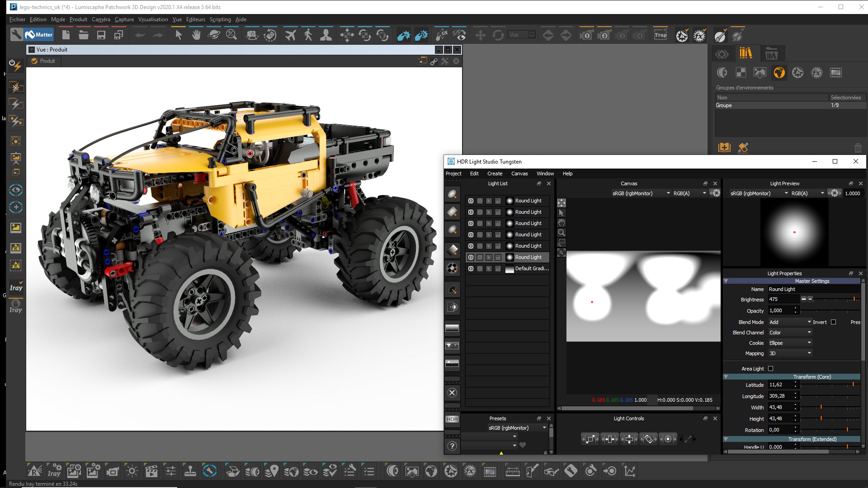This screenshot has height=488, width=868.
Task: Click the save disk icon
Action: click(101, 35)
